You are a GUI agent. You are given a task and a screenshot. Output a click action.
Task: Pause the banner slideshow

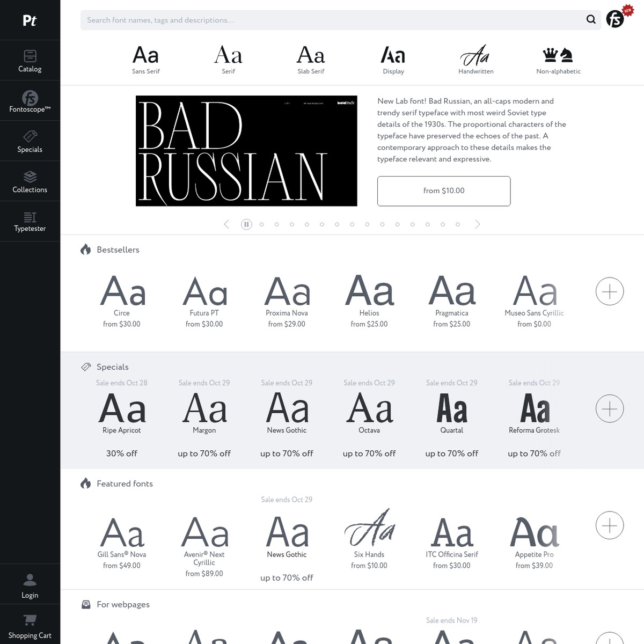pos(246,224)
